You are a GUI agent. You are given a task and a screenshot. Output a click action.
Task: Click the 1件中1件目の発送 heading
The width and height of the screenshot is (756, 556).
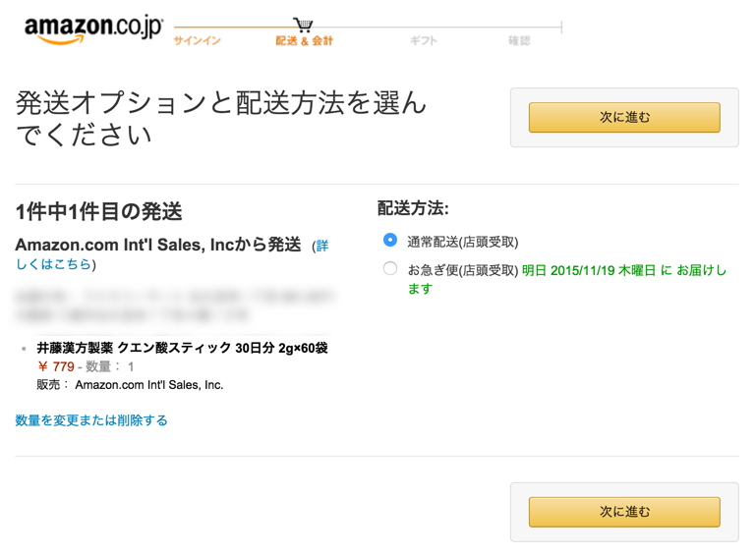[x=99, y=211]
